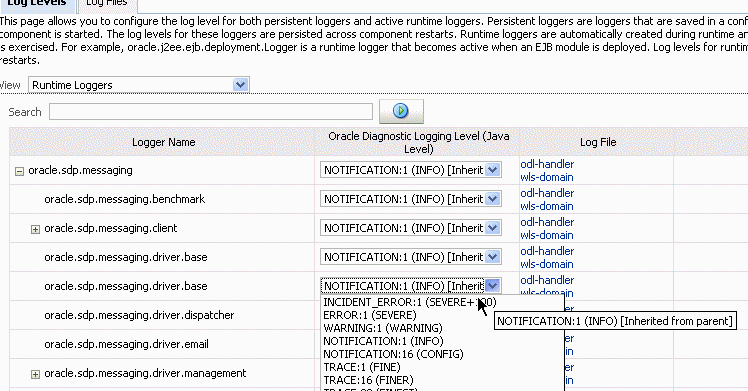This screenshot has width=748, height=391.
Task: Switch to the Log Levels tab
Action: 36,4
